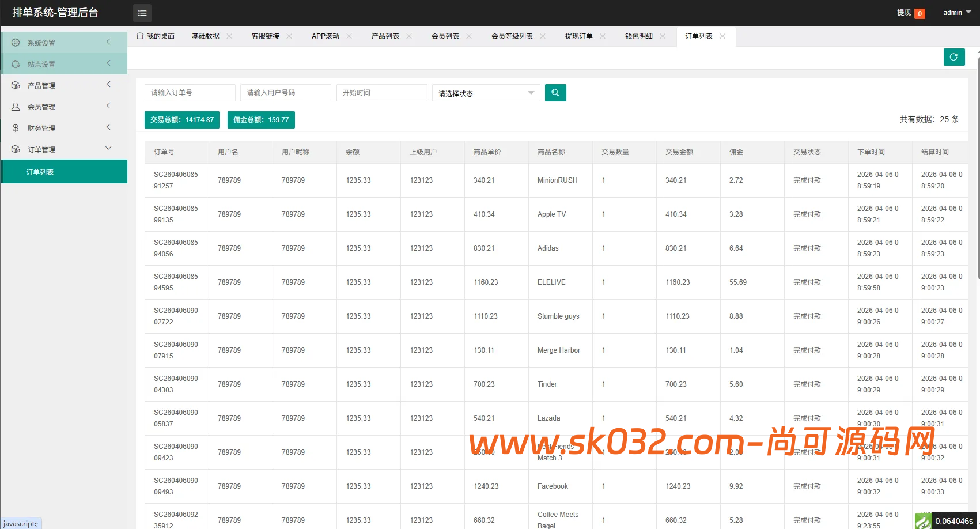The width and height of the screenshot is (980, 529).
Task: Close the 客服链接 tab
Action: pos(289,36)
